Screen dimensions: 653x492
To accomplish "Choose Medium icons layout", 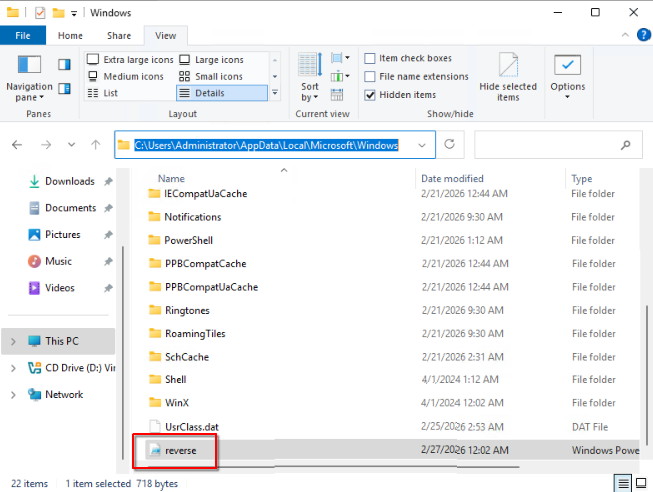I will click(126, 76).
